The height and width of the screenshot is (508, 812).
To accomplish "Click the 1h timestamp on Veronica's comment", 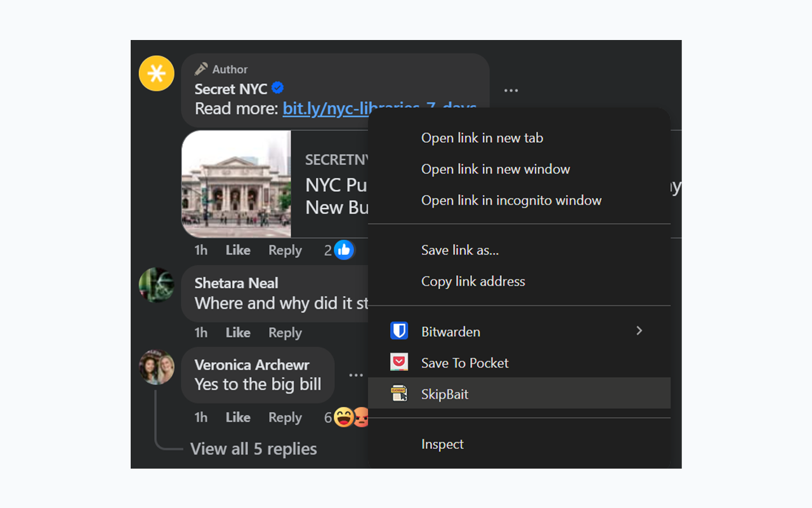I will [x=201, y=417].
